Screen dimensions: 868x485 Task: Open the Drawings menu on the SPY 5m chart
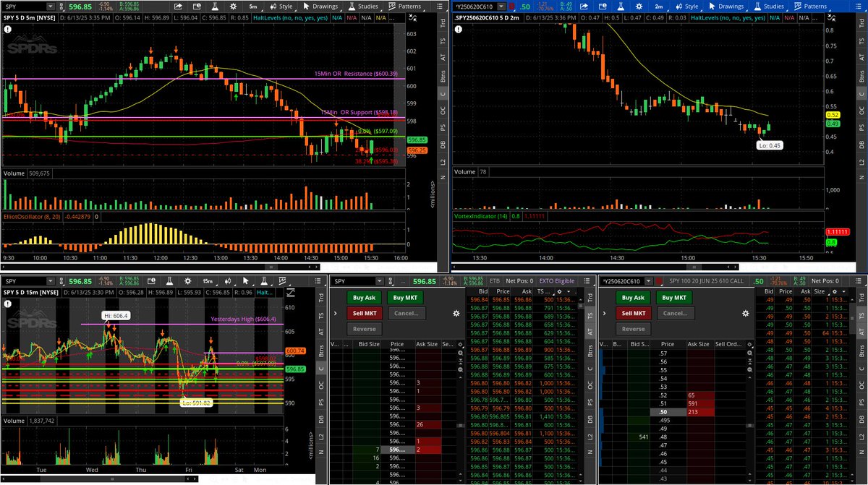[321, 7]
